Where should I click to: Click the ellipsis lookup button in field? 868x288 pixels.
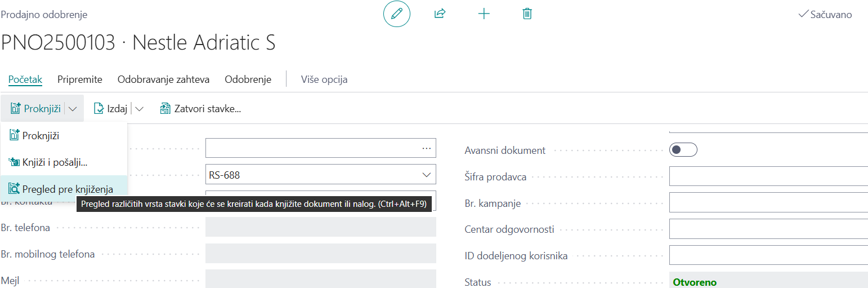click(426, 148)
